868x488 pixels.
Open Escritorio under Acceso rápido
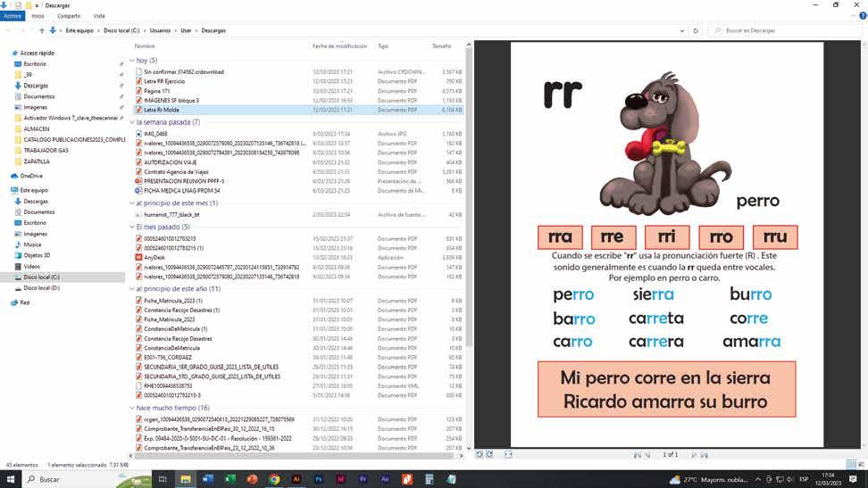coord(34,64)
